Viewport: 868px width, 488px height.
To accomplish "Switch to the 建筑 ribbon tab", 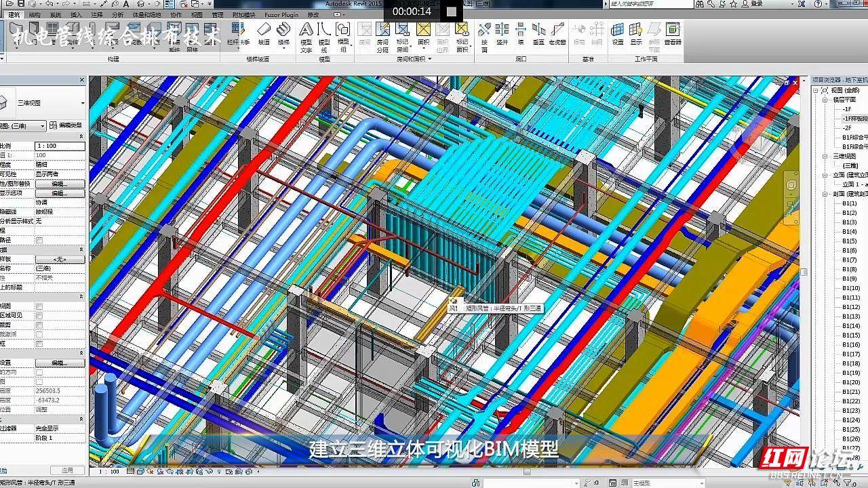I will 14,14.
